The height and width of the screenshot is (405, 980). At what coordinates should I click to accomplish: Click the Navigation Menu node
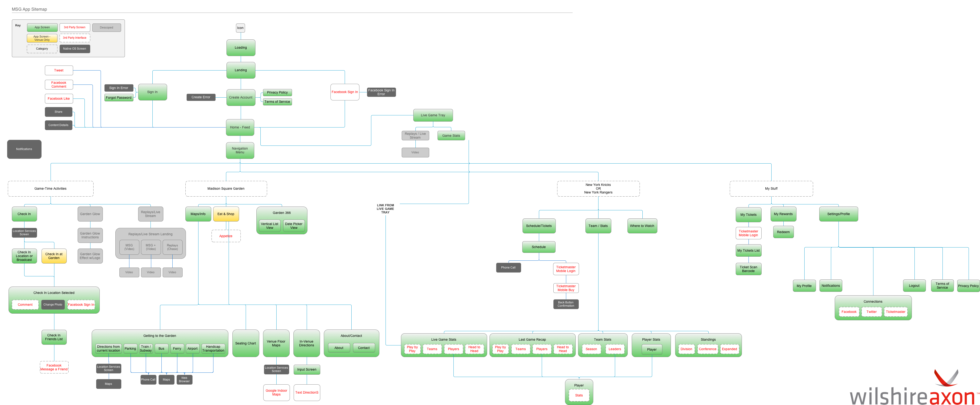coord(240,151)
